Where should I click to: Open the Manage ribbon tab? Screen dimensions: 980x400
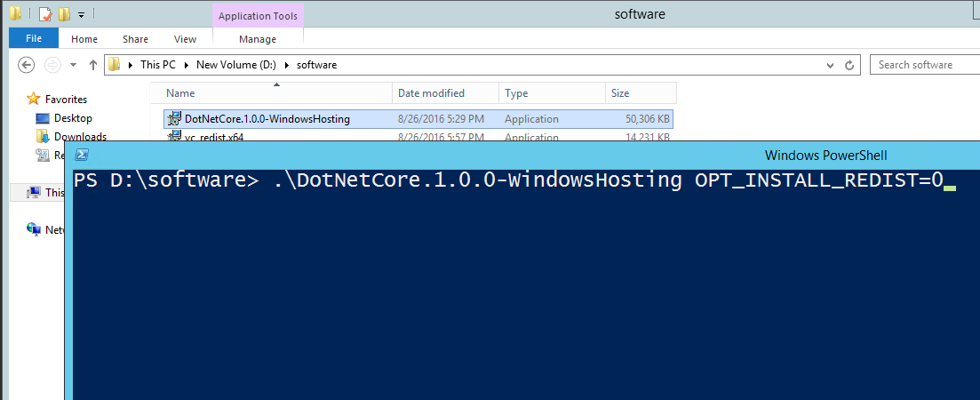258,39
